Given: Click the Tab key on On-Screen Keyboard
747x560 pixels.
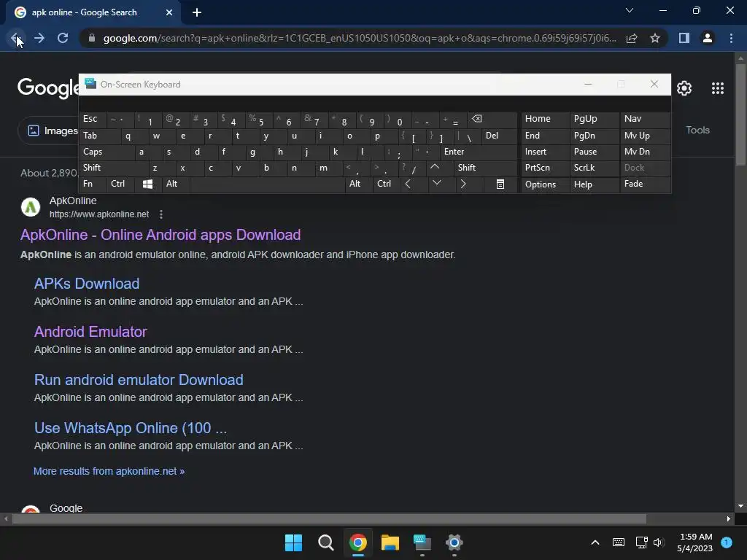Looking at the screenshot, I should [x=99, y=136].
